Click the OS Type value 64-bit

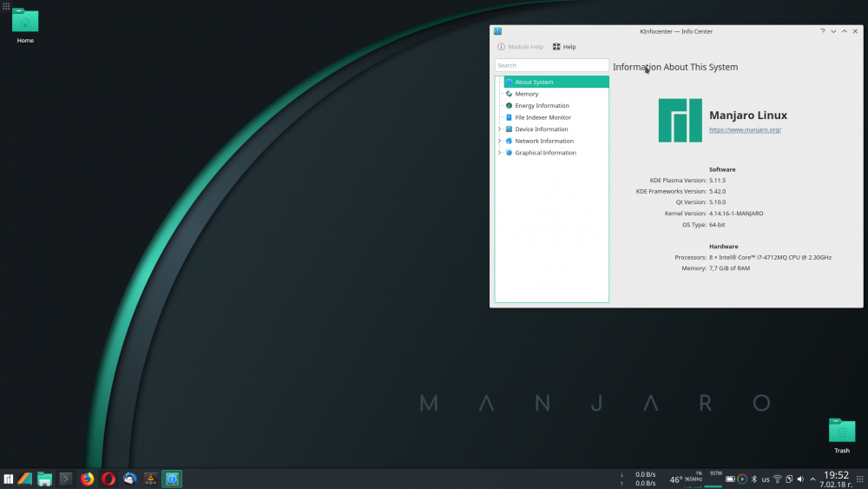[717, 224]
